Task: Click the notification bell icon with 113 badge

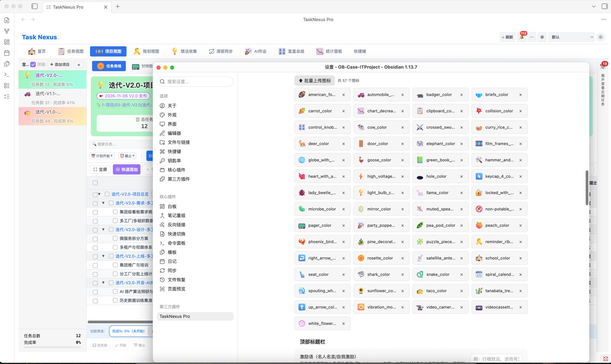Action: coord(522,37)
